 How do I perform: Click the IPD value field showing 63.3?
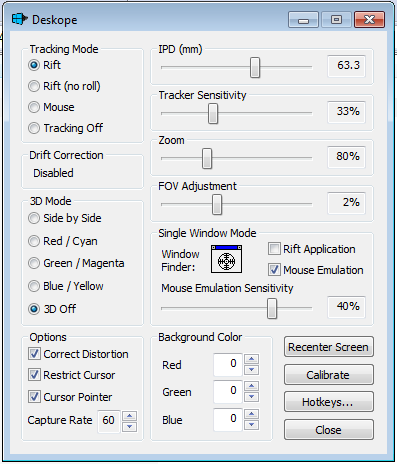(346, 66)
